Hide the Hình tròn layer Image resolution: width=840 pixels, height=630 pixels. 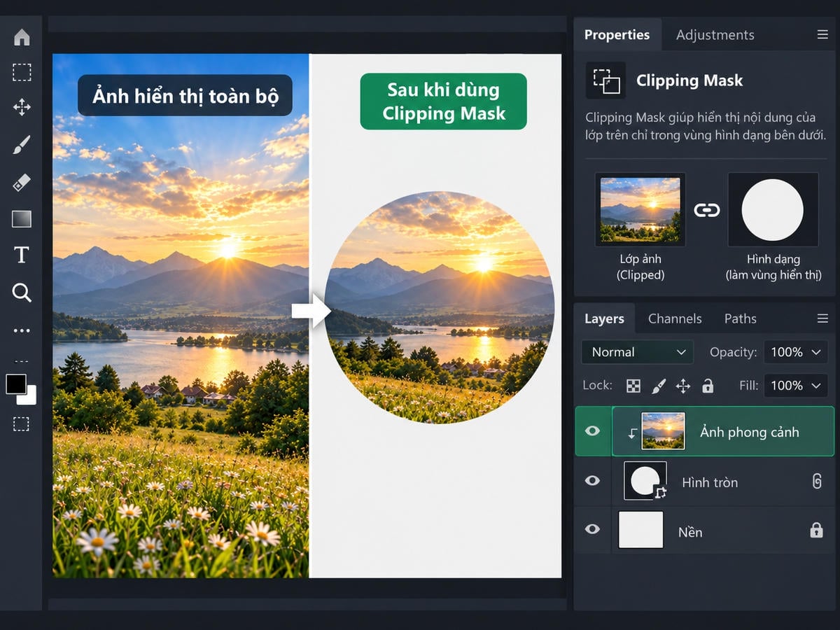592,481
